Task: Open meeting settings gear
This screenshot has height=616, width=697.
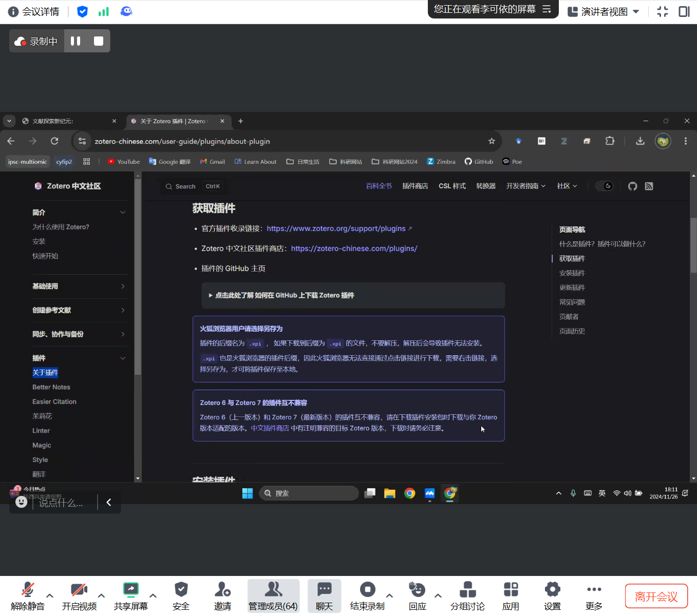Action: pos(552,596)
